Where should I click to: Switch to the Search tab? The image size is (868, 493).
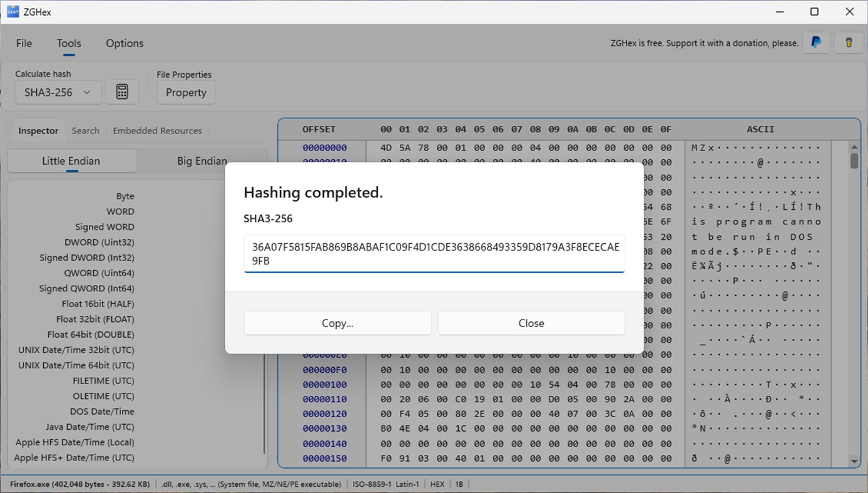[x=86, y=131]
